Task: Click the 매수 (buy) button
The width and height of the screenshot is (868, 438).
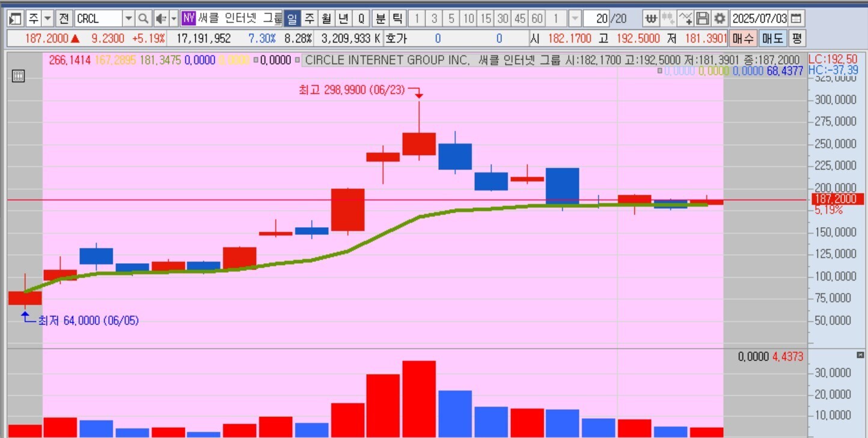Action: point(743,38)
